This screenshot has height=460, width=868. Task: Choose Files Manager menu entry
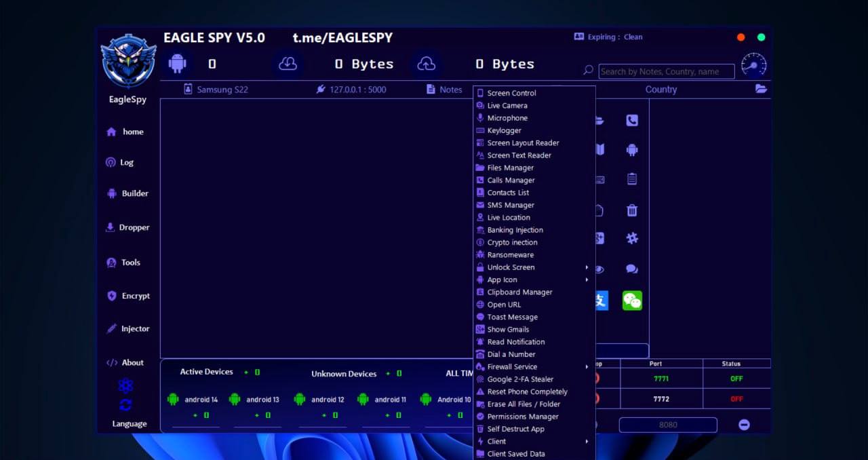[x=534, y=168]
